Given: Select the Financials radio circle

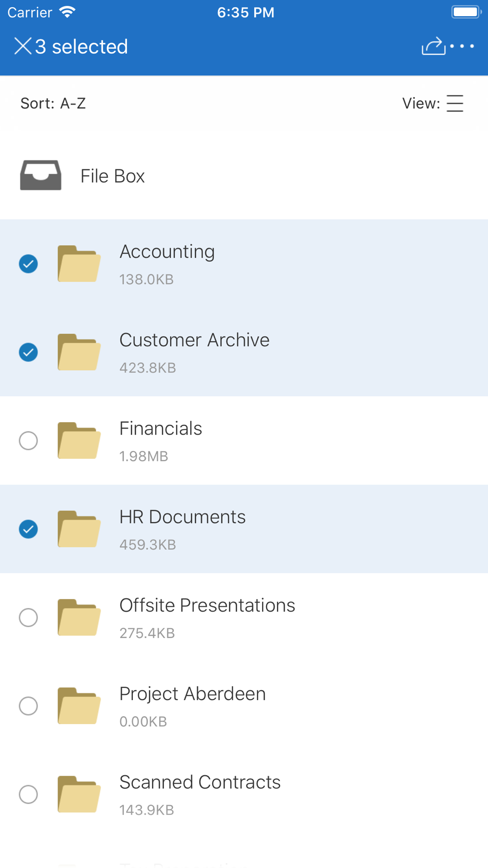Looking at the screenshot, I should click(28, 440).
